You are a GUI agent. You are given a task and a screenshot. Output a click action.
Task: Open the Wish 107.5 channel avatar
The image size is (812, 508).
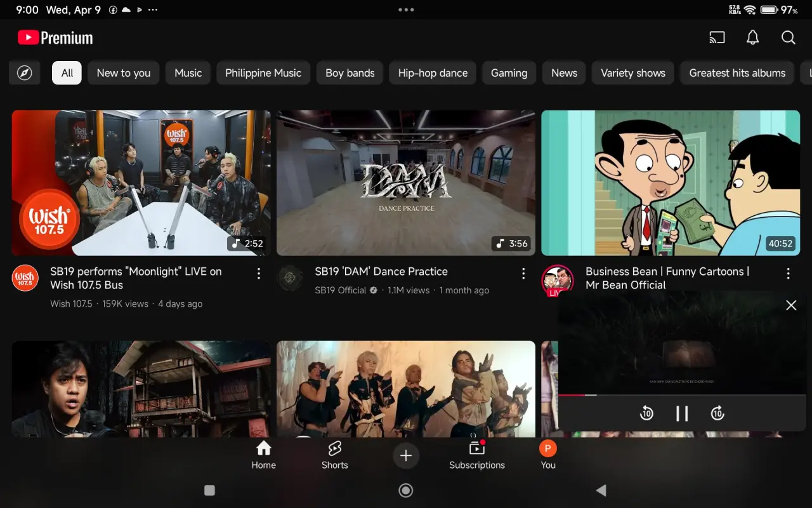pos(25,278)
